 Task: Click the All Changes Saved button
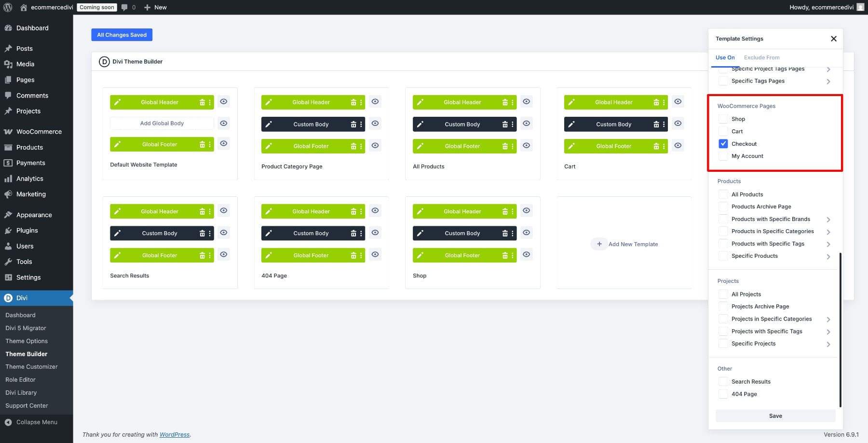(122, 35)
